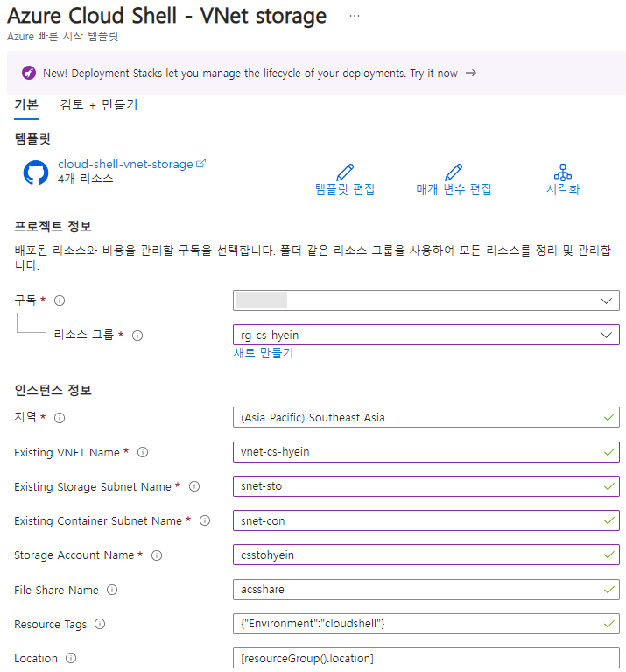The height and width of the screenshot is (672, 626).
Task: Click the Deployment Stacks rocket icon
Action: pyautogui.click(x=29, y=73)
